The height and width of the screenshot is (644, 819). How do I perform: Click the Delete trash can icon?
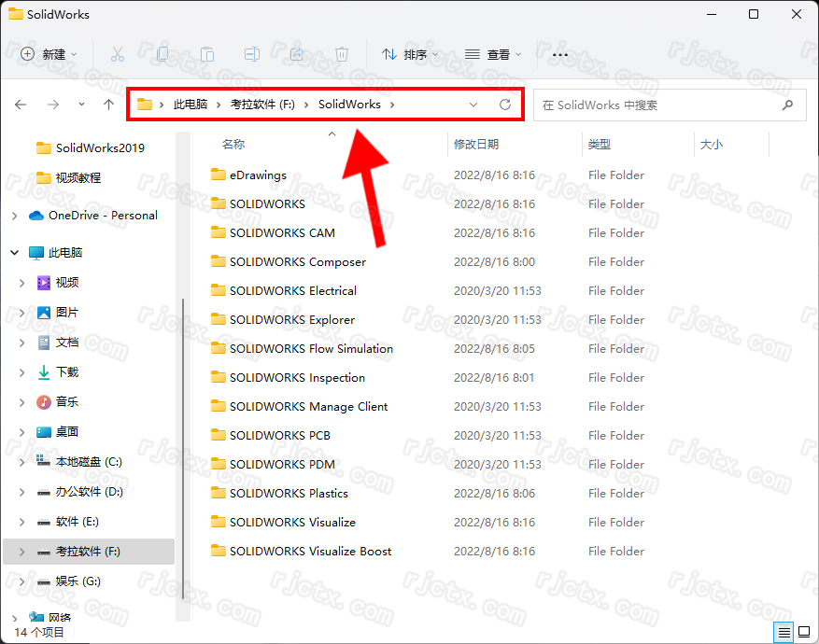(x=342, y=55)
